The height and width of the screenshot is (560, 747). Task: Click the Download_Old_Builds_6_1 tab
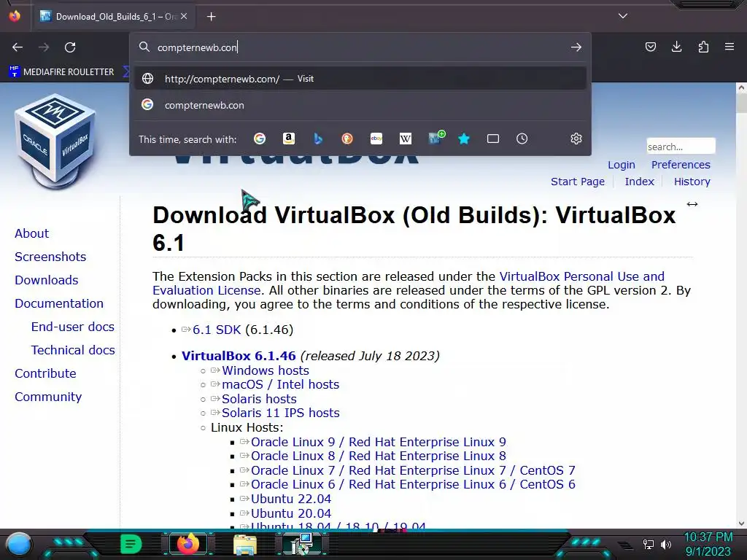click(x=115, y=17)
